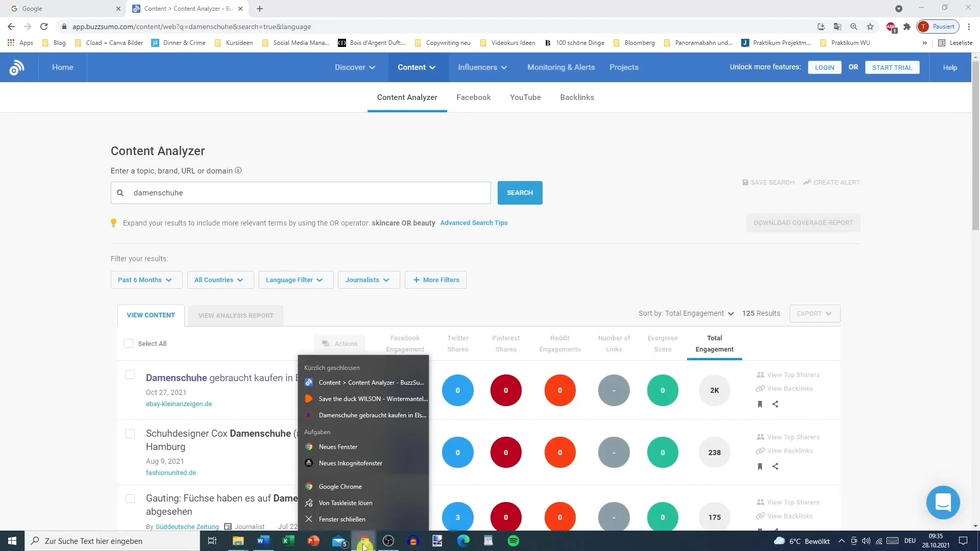
Task: Click bookmark icon in Schuhdesigner Cox row
Action: (x=760, y=466)
